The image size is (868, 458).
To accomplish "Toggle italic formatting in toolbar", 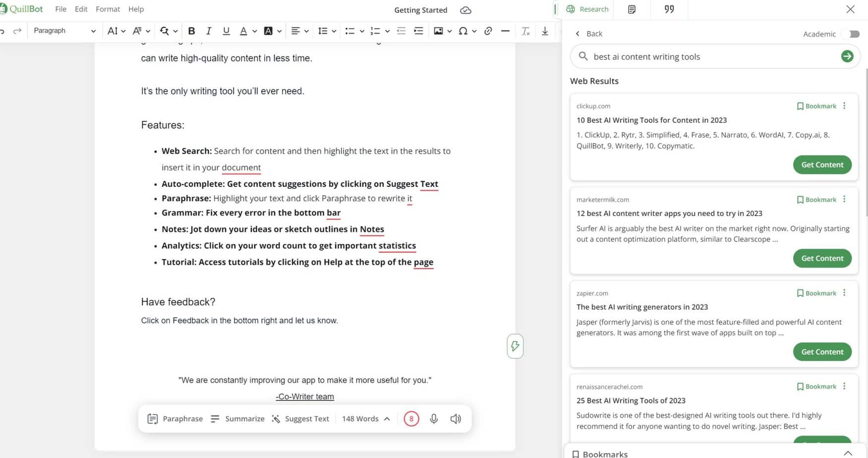I will coord(209,31).
